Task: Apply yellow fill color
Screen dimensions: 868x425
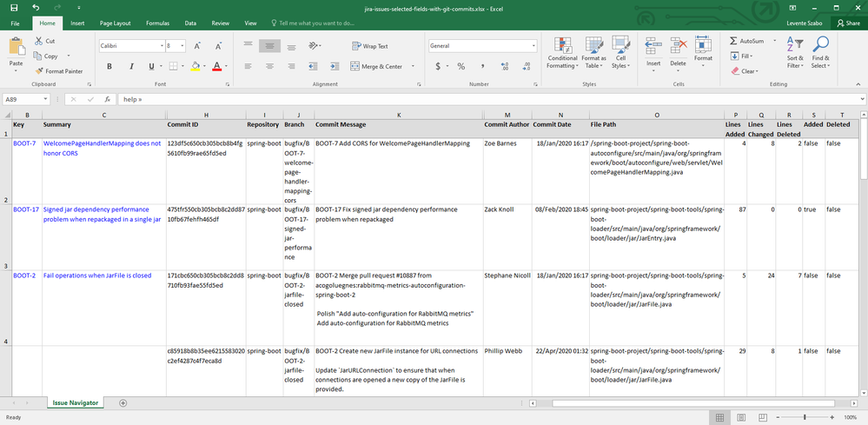Action: [195, 66]
